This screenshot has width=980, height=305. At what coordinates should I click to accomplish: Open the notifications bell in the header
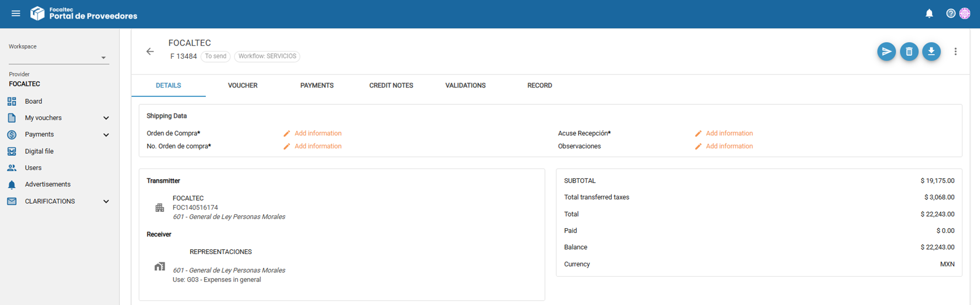tap(929, 14)
